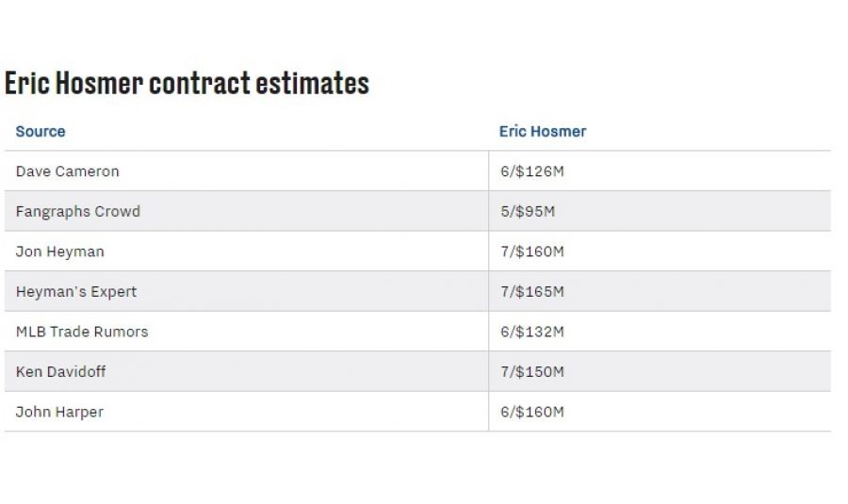Select the Fangraphs Crowd source cell

(78, 212)
